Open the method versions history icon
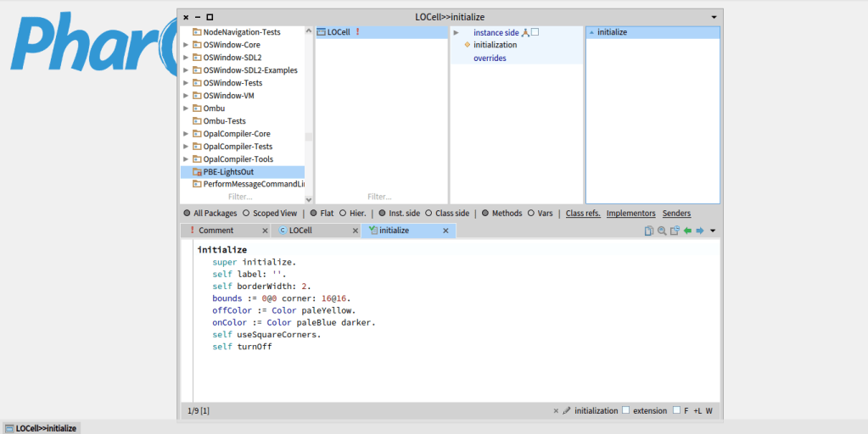 (675, 231)
